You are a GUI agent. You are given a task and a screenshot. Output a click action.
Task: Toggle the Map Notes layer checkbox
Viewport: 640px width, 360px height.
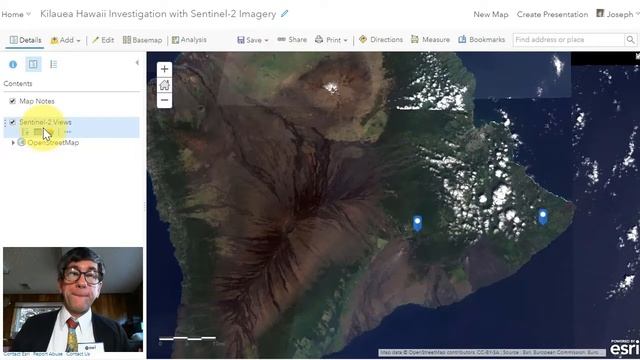coord(12,101)
